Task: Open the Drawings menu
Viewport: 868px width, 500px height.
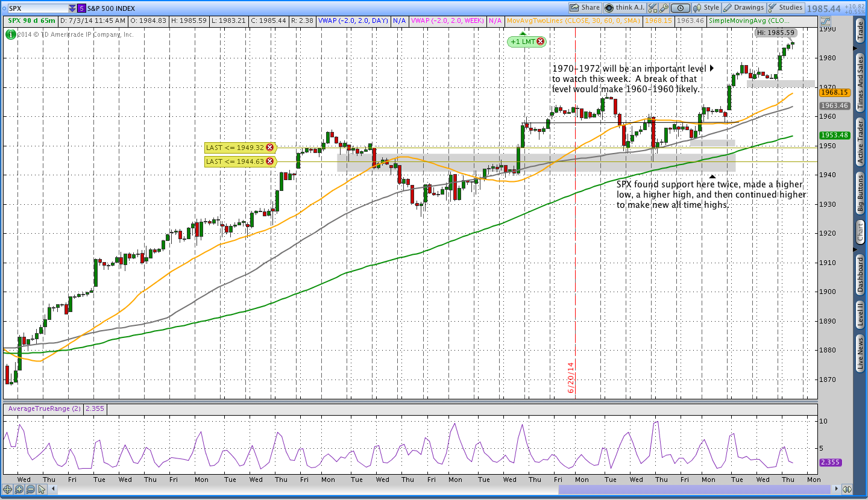Action: click(x=743, y=8)
